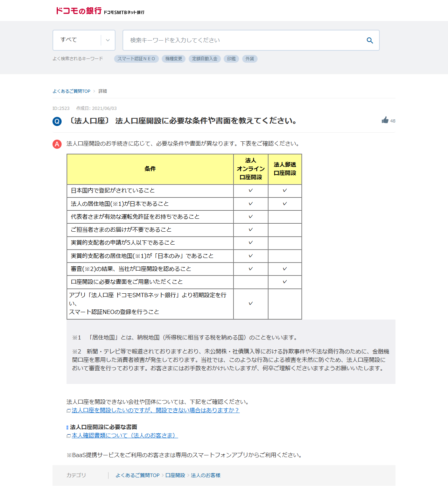This screenshot has width=448, height=490.
Task: Click the ドコモの銀行 logo
Action: [x=100, y=11]
